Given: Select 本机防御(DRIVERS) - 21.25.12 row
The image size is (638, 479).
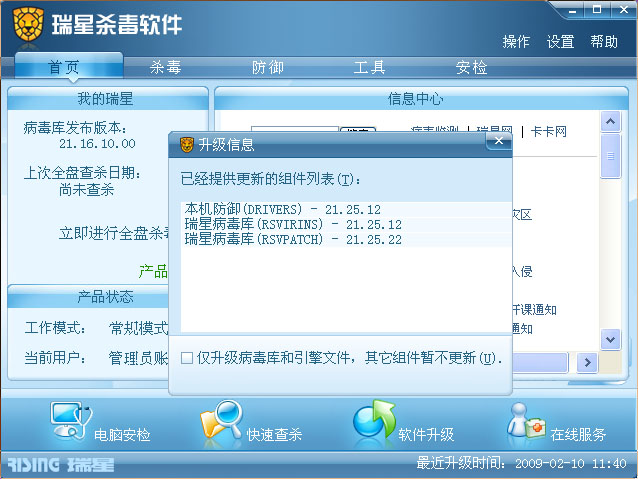Looking at the screenshot, I should pyautogui.click(x=346, y=209).
